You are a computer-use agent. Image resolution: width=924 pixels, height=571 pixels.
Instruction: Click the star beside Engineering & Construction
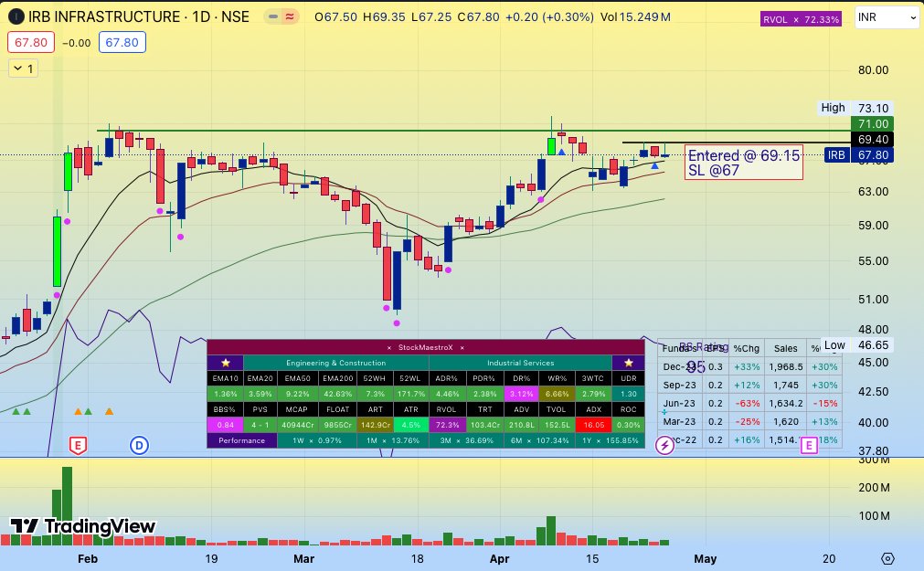coord(225,363)
